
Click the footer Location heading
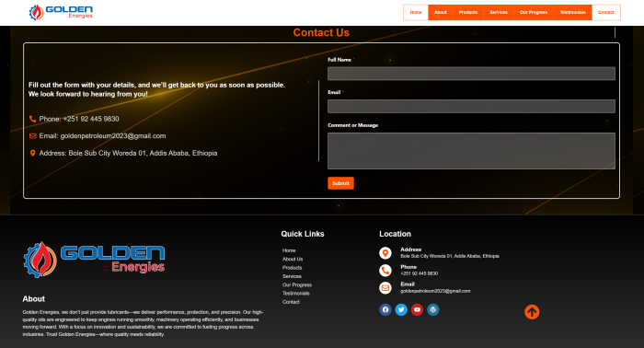click(x=395, y=234)
